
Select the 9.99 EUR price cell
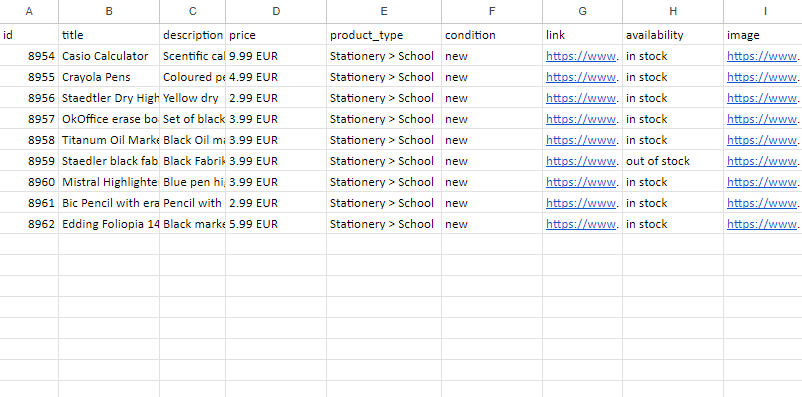coord(276,56)
